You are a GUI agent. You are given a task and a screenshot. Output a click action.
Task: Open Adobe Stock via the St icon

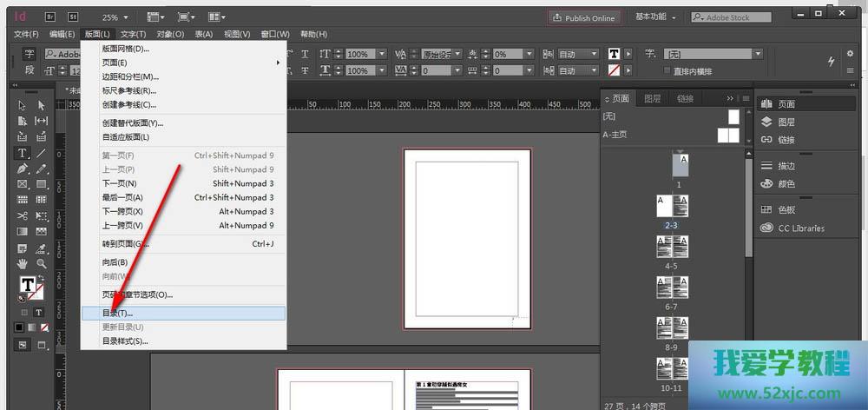coord(71,17)
